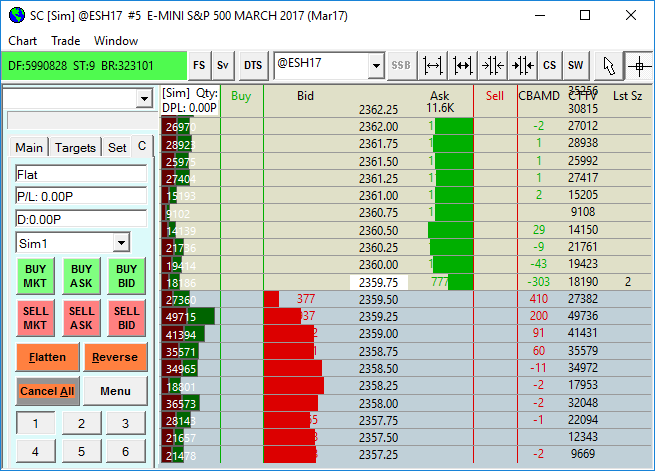Click the CS toolbar button
The width and height of the screenshot is (655, 471).
pyautogui.click(x=549, y=66)
